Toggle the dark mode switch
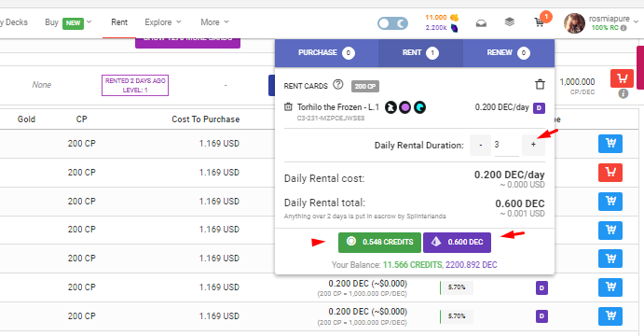 pos(392,23)
